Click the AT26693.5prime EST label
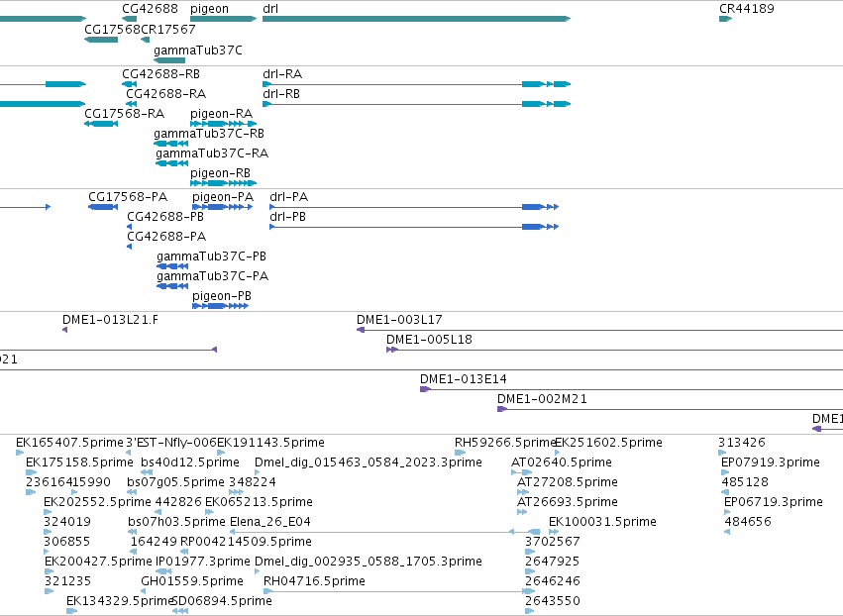 pos(568,502)
